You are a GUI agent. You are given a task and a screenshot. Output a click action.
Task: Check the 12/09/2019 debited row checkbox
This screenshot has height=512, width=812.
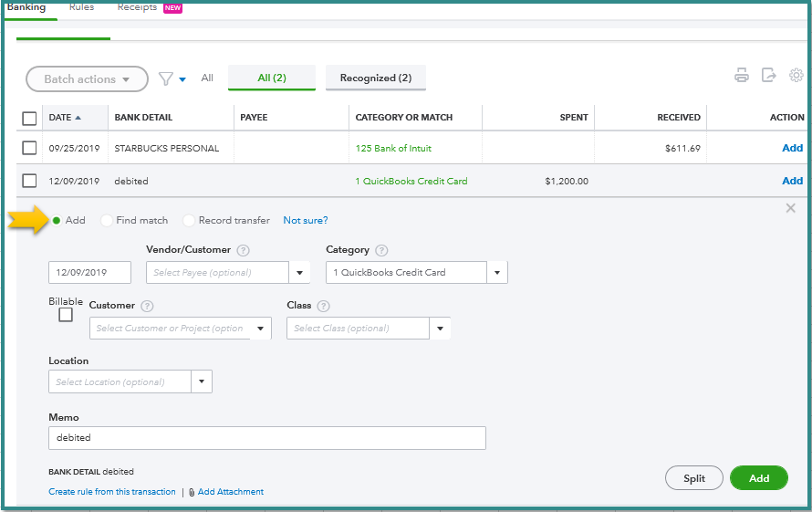click(x=29, y=181)
